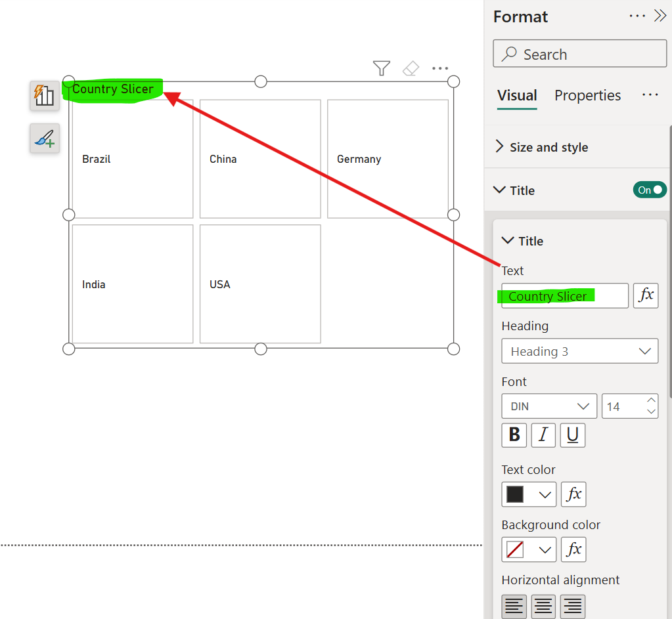Open the Heading 3 dropdown
The width and height of the screenshot is (672, 619).
(x=579, y=351)
